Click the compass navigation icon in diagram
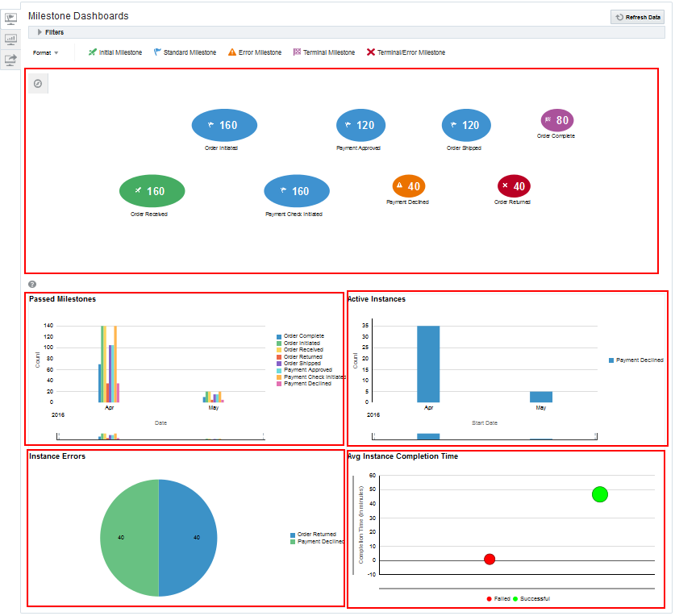The width and height of the screenshot is (675, 616). point(38,84)
